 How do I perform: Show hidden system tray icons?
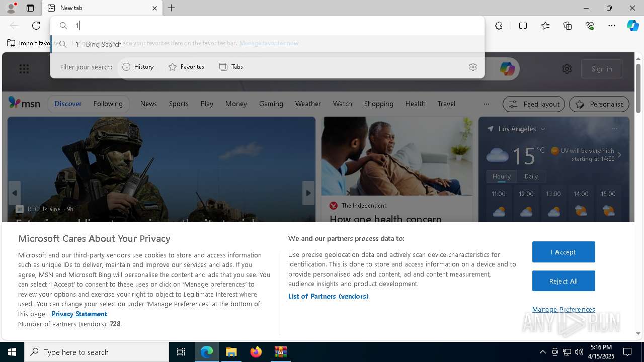(x=542, y=352)
